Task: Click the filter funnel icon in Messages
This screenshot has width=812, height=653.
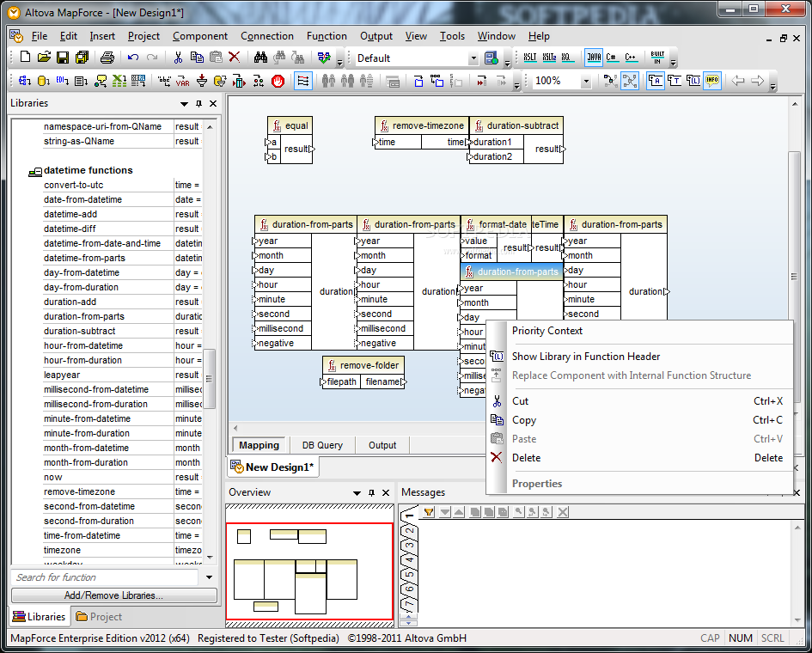Action: click(429, 512)
